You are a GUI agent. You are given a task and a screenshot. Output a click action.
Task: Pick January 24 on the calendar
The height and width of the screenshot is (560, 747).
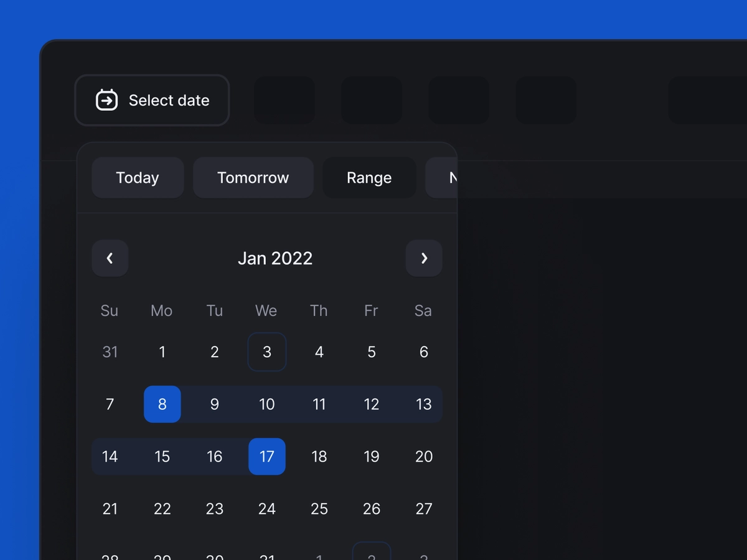(266, 508)
